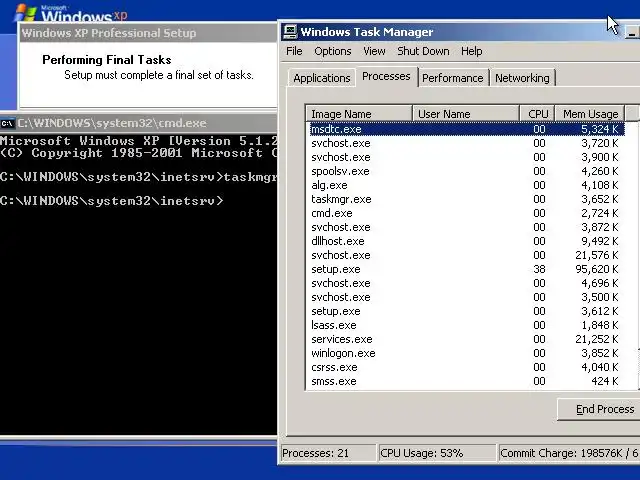Screen dimensions: 640x480
Task: Click the Commit Charge status entry
Action: tap(569, 453)
